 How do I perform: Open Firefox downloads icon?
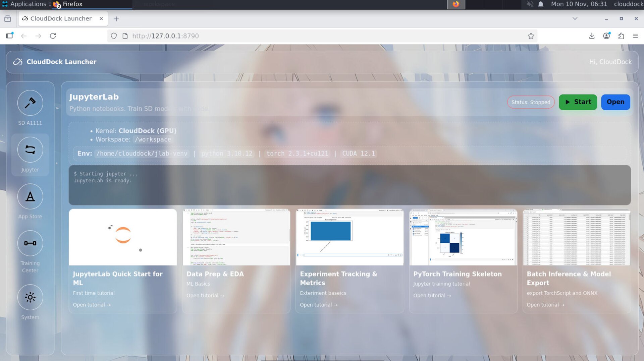click(x=592, y=36)
